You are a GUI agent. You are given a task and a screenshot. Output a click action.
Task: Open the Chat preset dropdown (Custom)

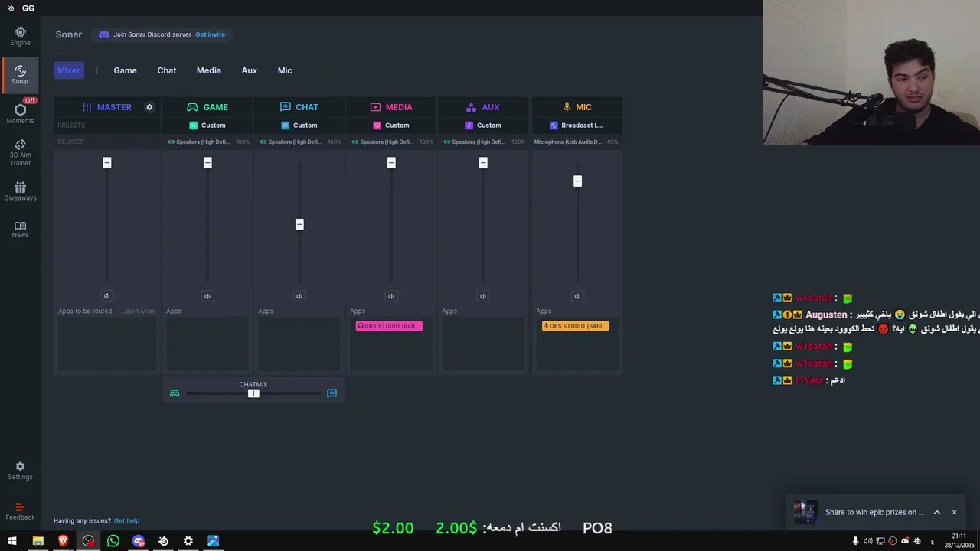click(x=299, y=126)
